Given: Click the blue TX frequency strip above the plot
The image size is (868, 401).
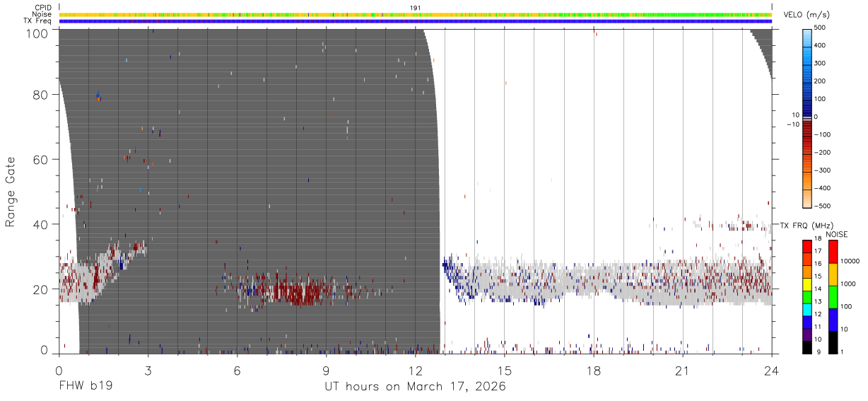Looking at the screenshot, I should click(415, 21).
